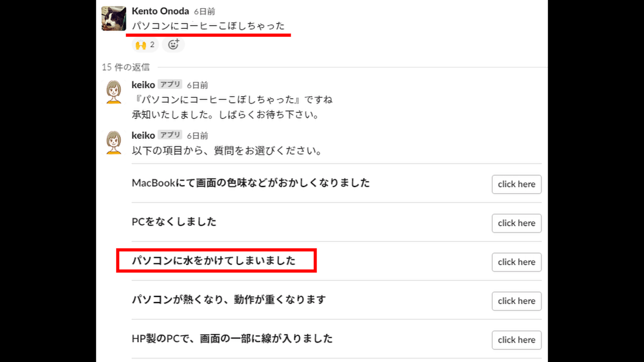Screen dimensions: 644x362
Task: Click Kento Onoda's cat profile avatar
Action: 114,19
